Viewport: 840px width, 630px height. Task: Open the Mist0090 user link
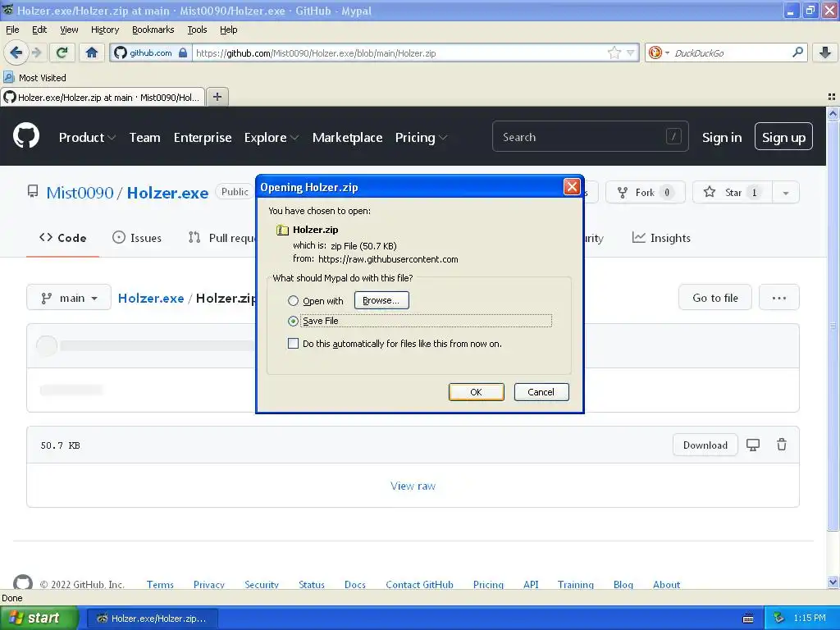(80, 193)
